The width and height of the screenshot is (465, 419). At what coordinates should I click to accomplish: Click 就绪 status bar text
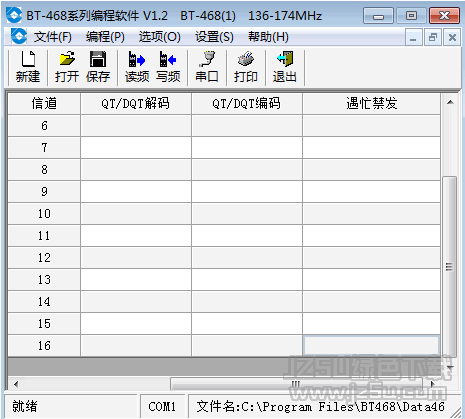point(25,406)
